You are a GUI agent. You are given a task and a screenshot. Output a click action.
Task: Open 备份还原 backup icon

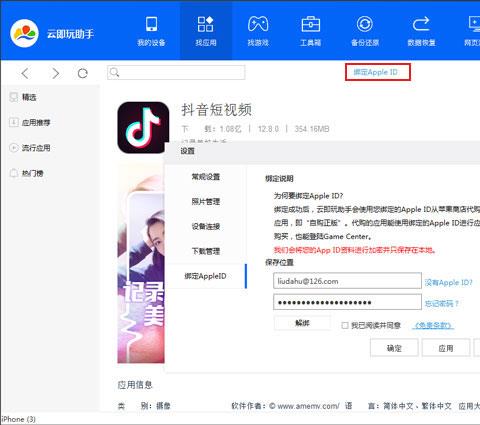click(365, 24)
